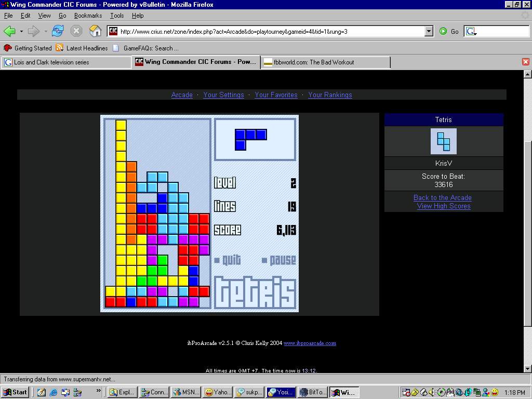This screenshot has width=532, height=399.
Task: Open the Getting Started bookmark
Action: (28, 48)
